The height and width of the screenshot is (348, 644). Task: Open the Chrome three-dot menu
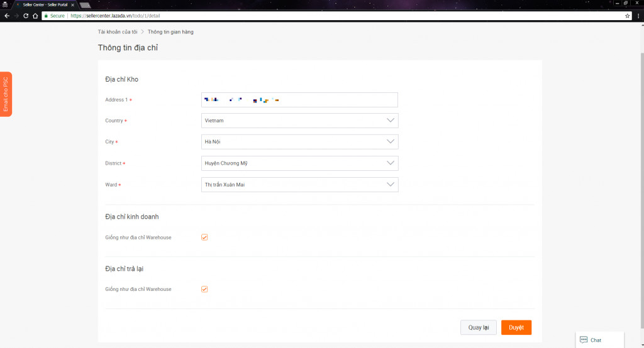tap(638, 16)
